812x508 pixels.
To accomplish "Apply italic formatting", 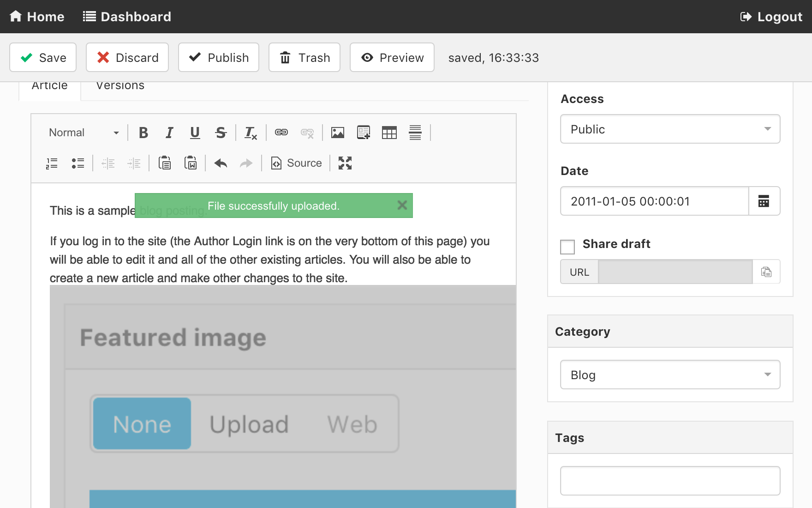I will pyautogui.click(x=169, y=133).
